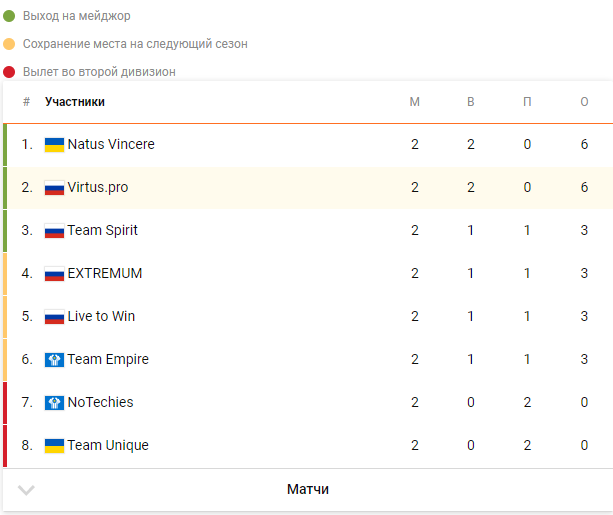Open the Natus Vincere team link
The width and height of the screenshot is (613, 515).
[x=111, y=144]
